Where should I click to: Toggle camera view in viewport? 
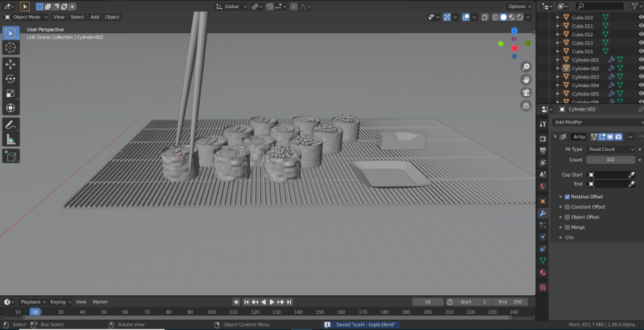pos(526,93)
